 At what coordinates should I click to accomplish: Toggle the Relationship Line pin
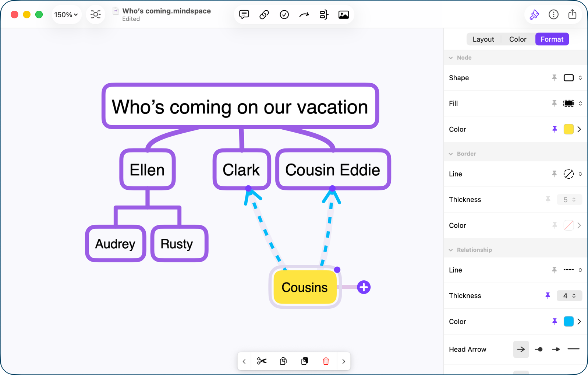[x=555, y=270]
